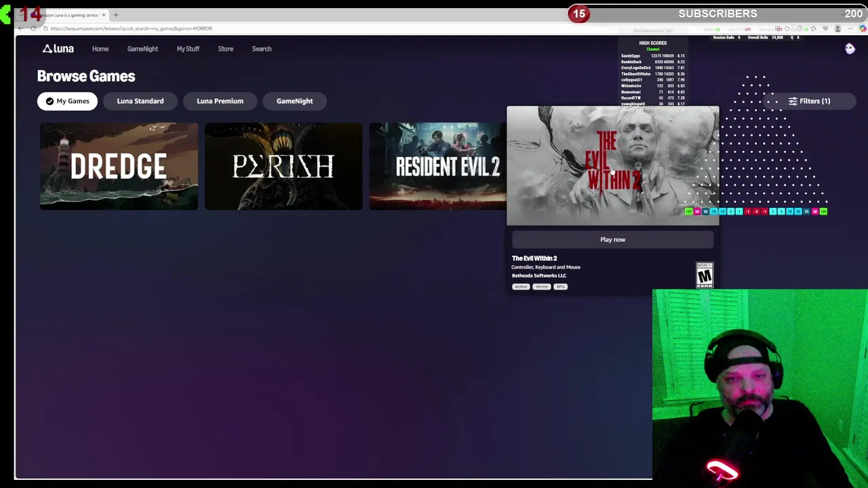Click the RPG genre tag
Image resolution: width=868 pixels, height=488 pixels.
click(561, 287)
